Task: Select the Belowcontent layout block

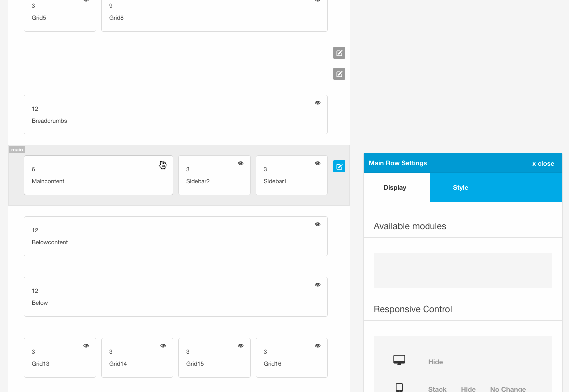Action: pyautogui.click(x=176, y=236)
